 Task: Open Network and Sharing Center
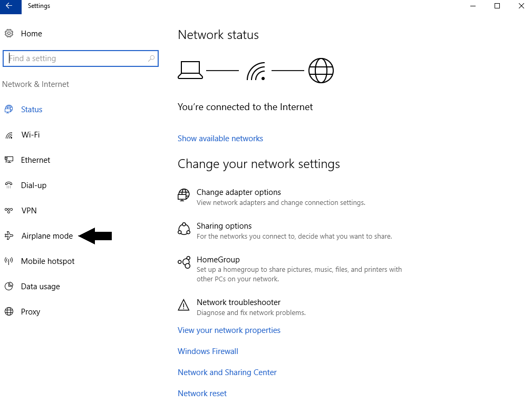click(x=227, y=372)
